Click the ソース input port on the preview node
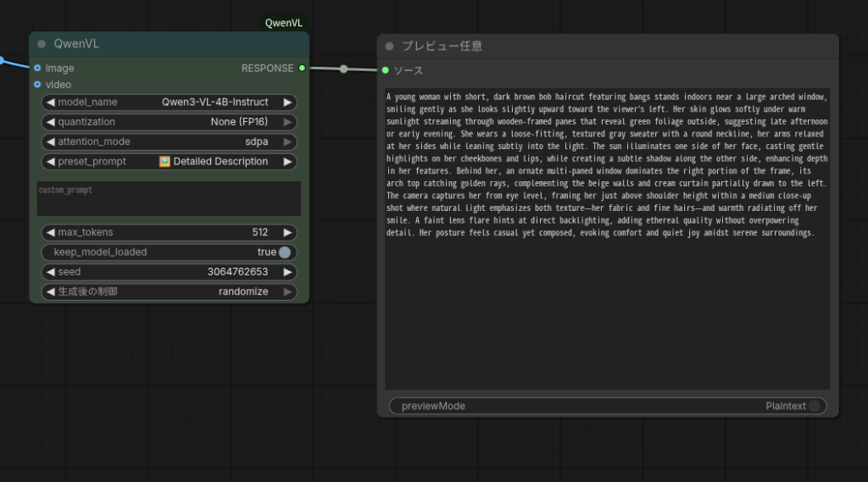Screen dimensions: 868x482 (x=386, y=70)
